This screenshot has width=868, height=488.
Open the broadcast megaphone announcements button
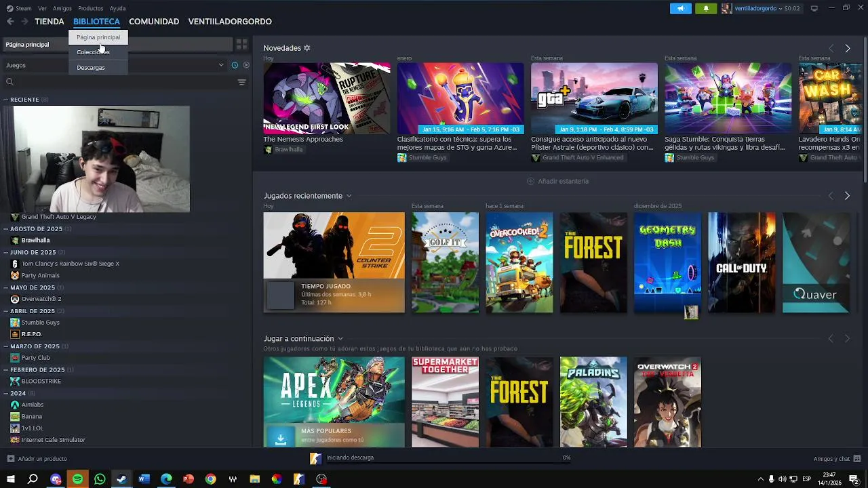click(681, 8)
